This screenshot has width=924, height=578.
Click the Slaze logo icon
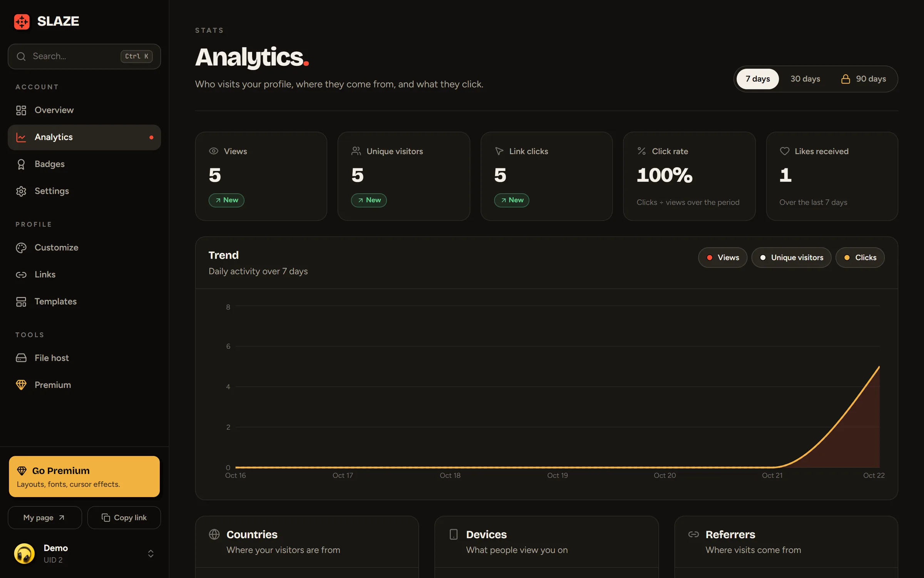(x=22, y=22)
